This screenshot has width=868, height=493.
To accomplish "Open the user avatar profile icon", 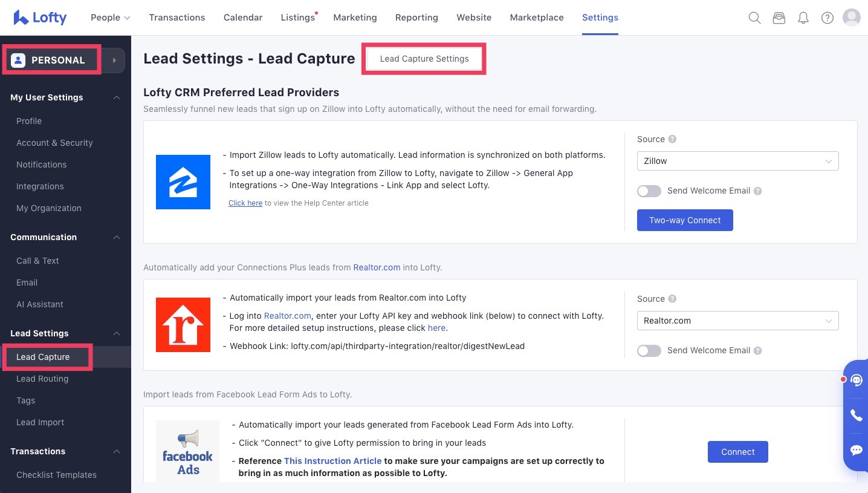I will coord(852,18).
